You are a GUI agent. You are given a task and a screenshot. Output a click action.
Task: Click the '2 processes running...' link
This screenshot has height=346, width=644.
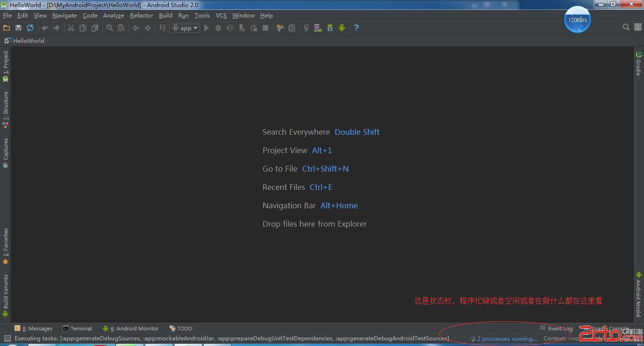[x=506, y=338]
